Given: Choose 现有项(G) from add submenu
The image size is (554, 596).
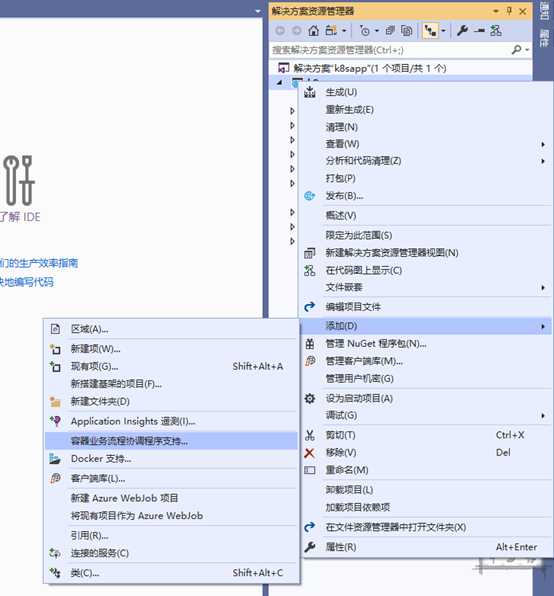Looking at the screenshot, I should [171, 366].
